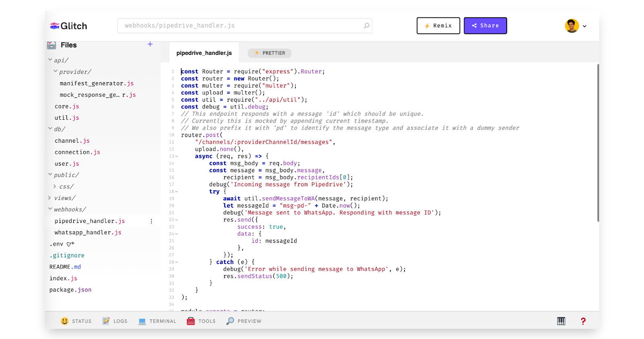Click the Glitch logo icon
644x339 pixels.
click(55, 26)
